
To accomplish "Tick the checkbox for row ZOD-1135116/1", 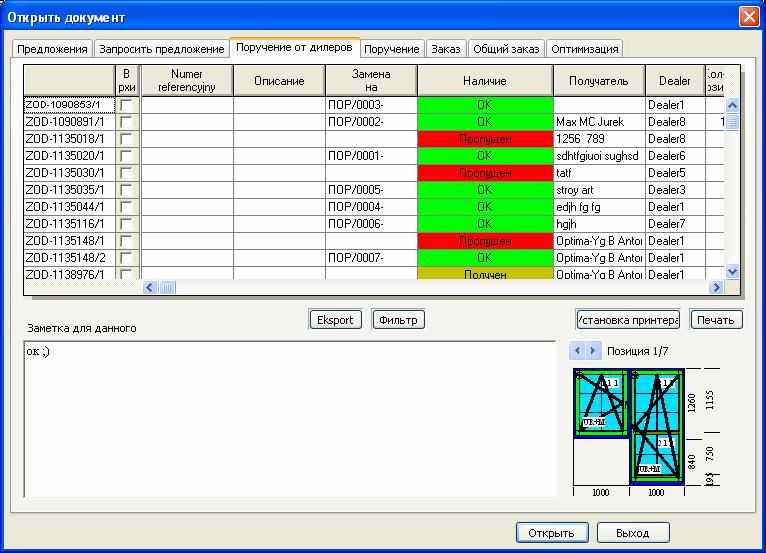I will [126, 224].
